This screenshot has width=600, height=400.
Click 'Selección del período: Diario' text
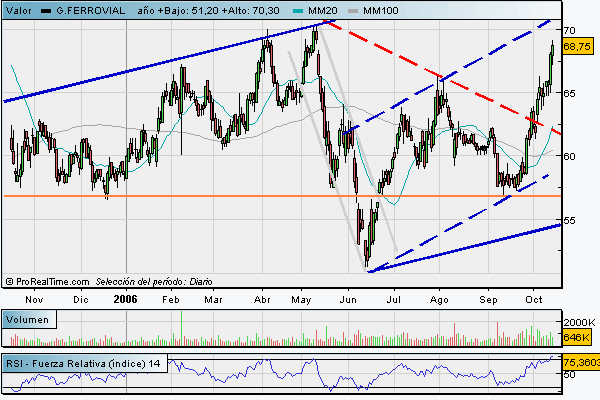(x=154, y=282)
